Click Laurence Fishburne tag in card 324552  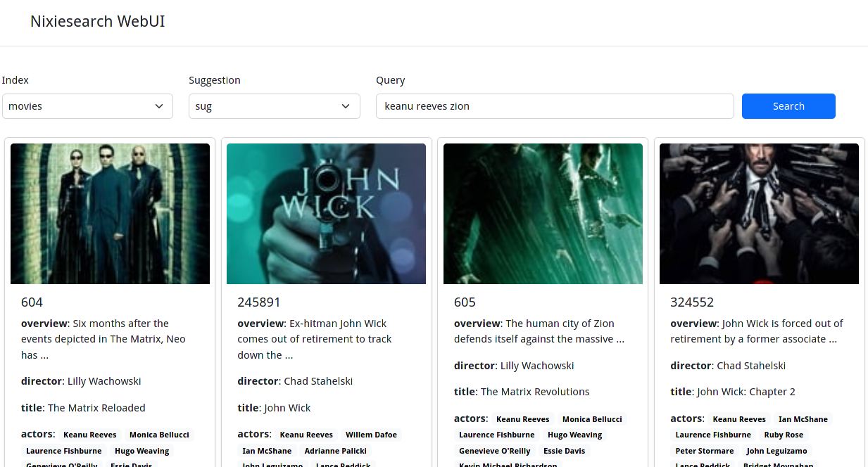tap(713, 435)
